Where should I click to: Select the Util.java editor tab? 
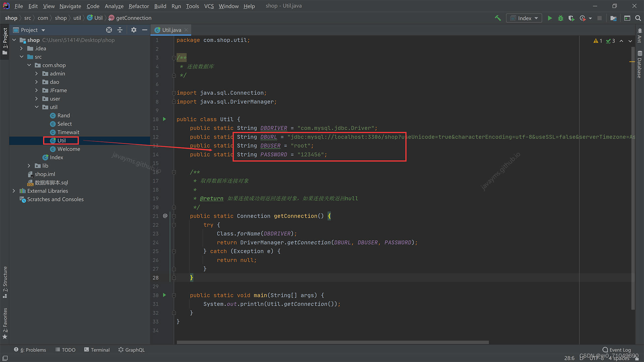pos(171,30)
